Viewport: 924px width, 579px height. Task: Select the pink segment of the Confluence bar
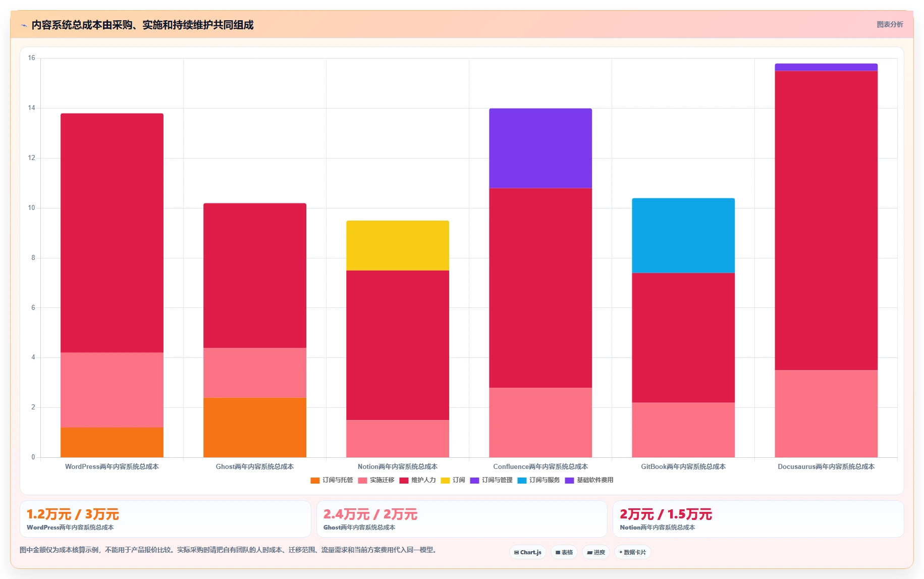click(x=540, y=423)
